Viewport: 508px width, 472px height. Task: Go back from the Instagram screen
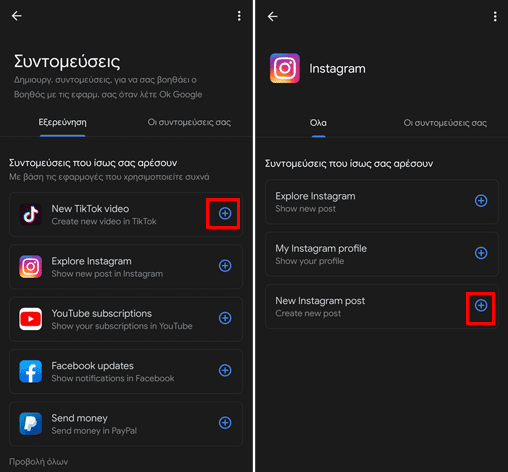click(x=273, y=16)
